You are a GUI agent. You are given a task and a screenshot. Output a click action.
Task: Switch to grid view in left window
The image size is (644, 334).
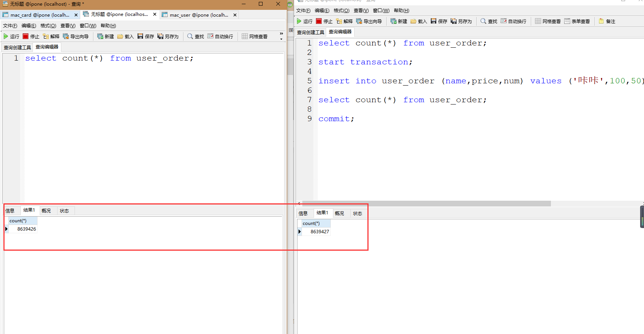point(255,36)
